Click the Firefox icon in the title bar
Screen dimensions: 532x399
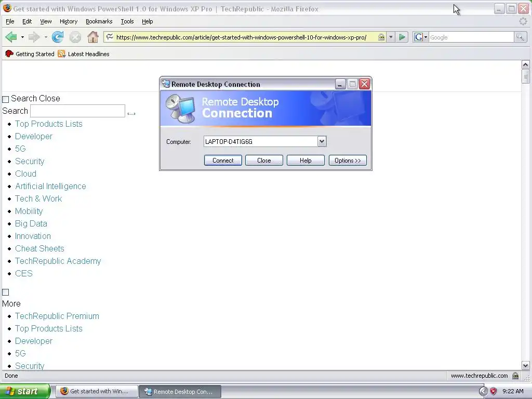point(7,8)
